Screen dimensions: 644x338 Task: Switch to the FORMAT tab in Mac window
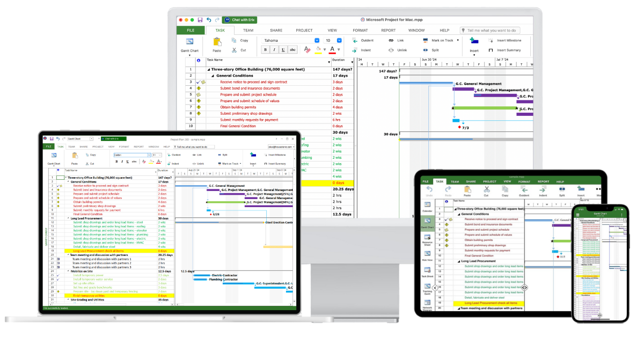[x=360, y=31]
